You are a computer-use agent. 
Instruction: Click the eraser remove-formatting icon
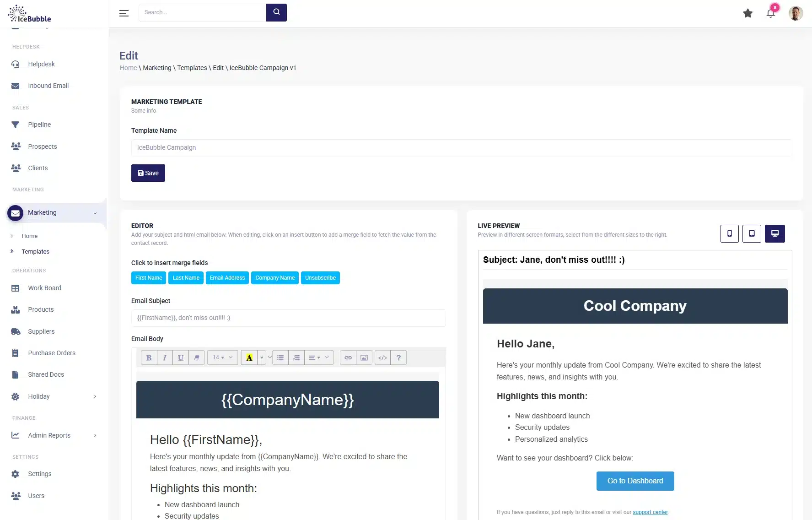[x=197, y=357]
